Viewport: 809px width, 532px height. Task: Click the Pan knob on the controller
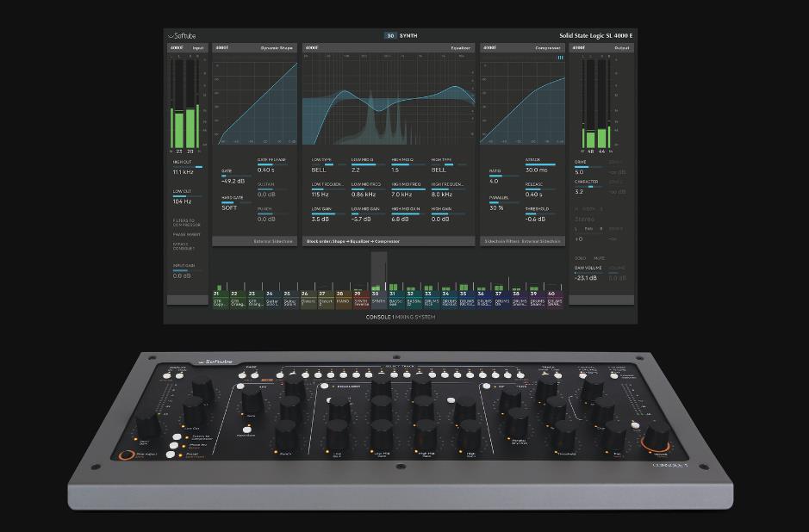click(615, 436)
